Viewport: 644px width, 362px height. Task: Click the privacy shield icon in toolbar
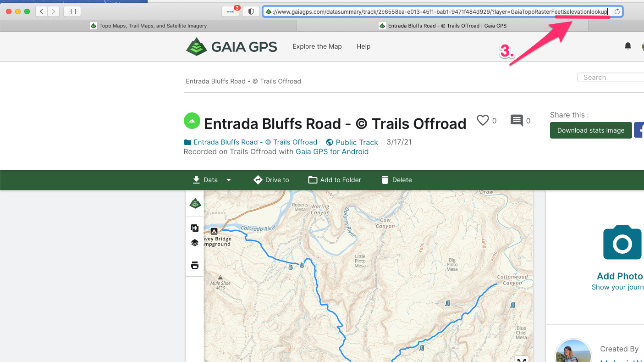pos(251,11)
